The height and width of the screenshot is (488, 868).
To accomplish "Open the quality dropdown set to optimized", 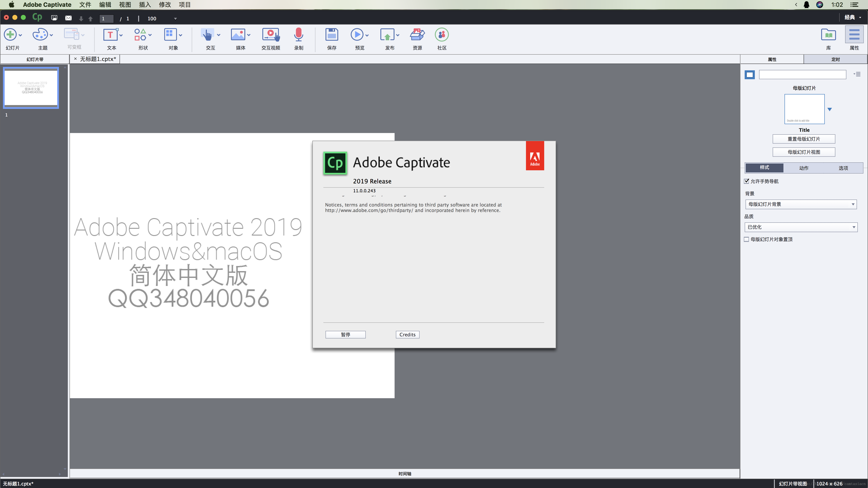I will 801,227.
